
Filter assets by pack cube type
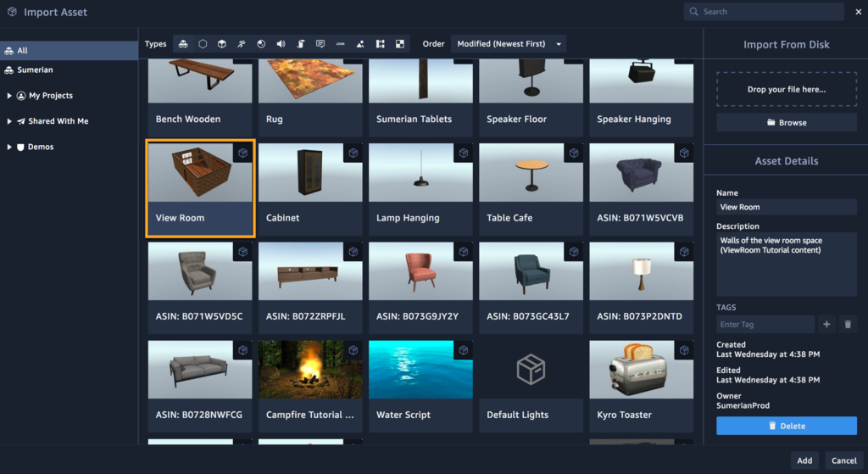222,44
